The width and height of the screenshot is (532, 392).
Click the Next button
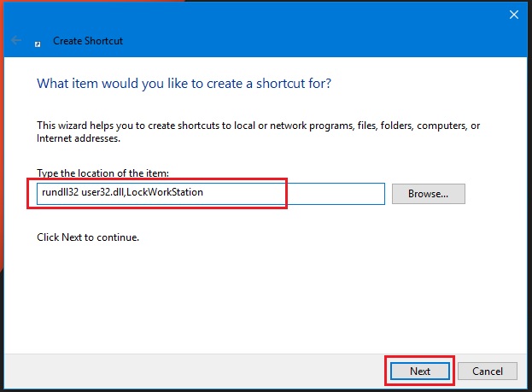click(x=419, y=372)
